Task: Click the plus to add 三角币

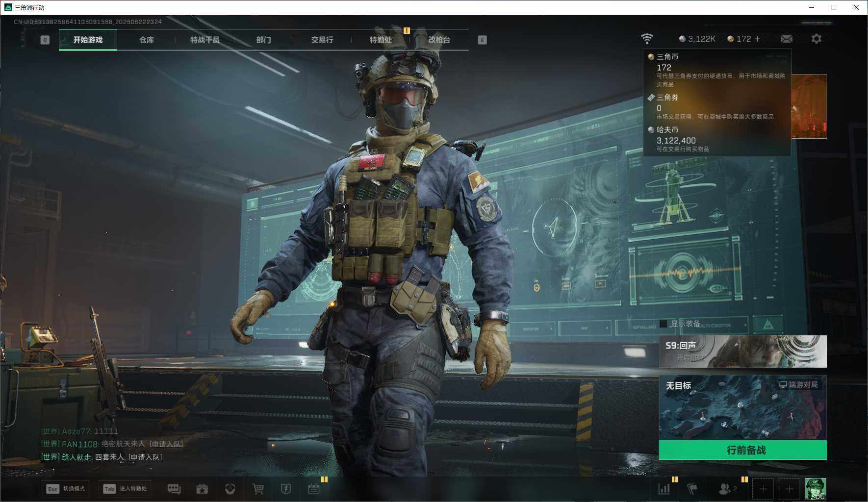Action: (757, 39)
